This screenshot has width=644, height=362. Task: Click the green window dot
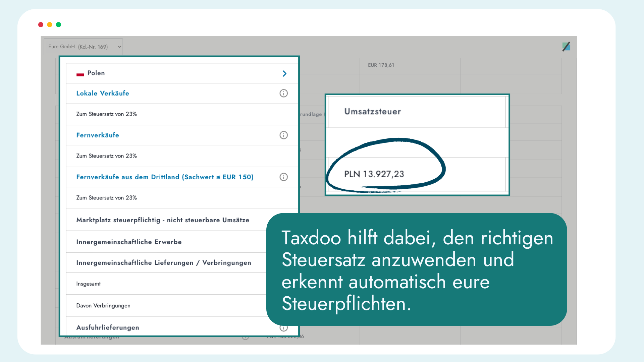[59, 25]
